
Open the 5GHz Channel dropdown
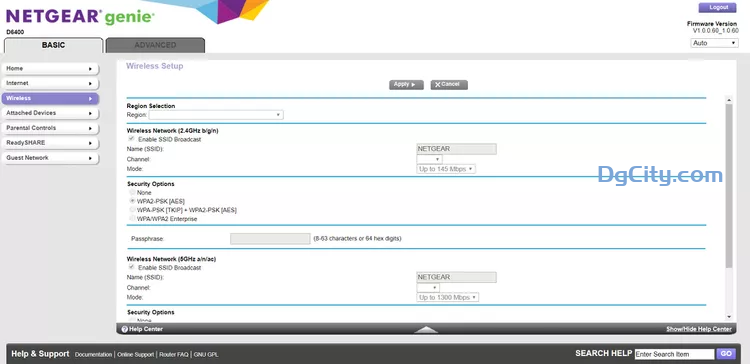click(x=428, y=288)
